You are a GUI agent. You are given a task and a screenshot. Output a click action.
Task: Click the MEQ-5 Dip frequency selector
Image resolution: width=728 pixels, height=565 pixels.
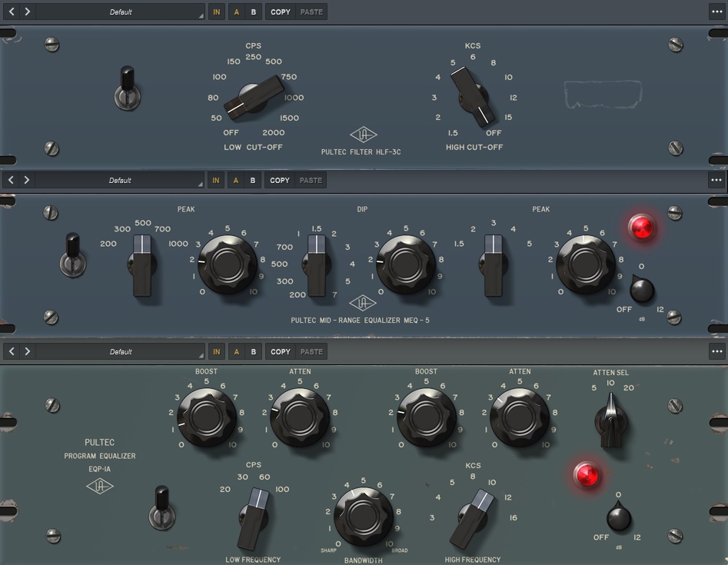click(317, 265)
